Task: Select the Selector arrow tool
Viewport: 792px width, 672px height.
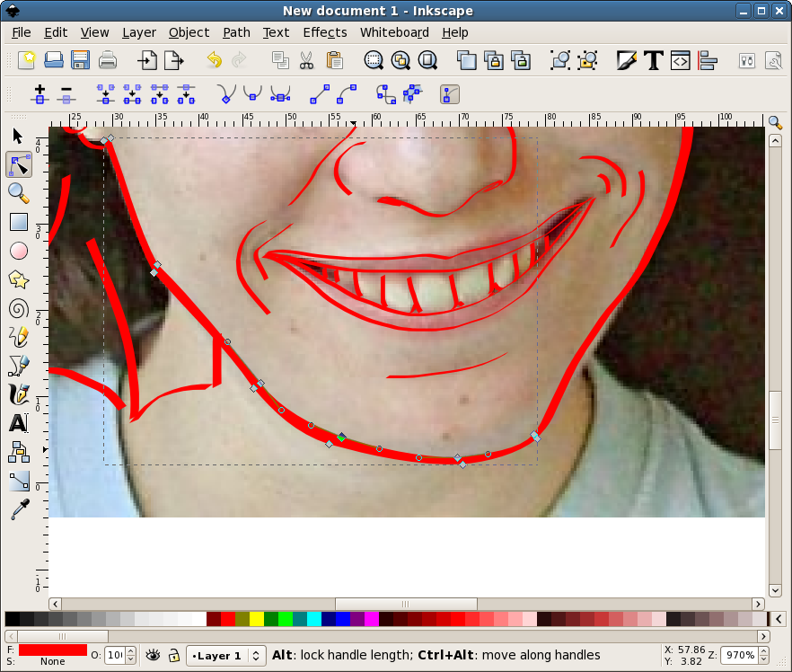Action: (18, 136)
